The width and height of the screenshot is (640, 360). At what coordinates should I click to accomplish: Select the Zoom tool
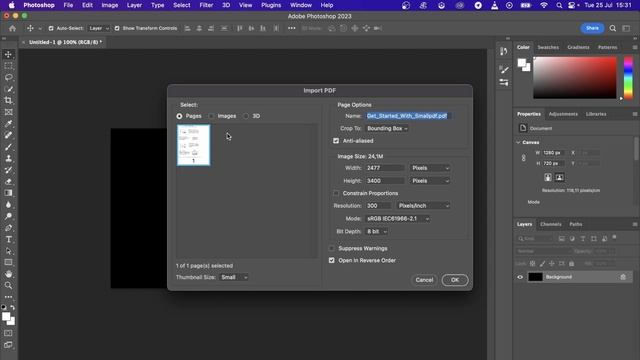point(8,285)
